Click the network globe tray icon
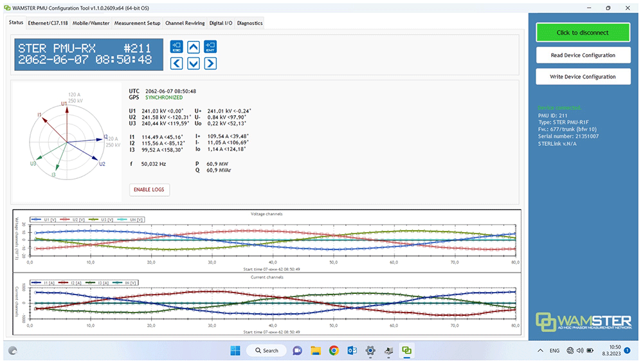 coord(570,350)
